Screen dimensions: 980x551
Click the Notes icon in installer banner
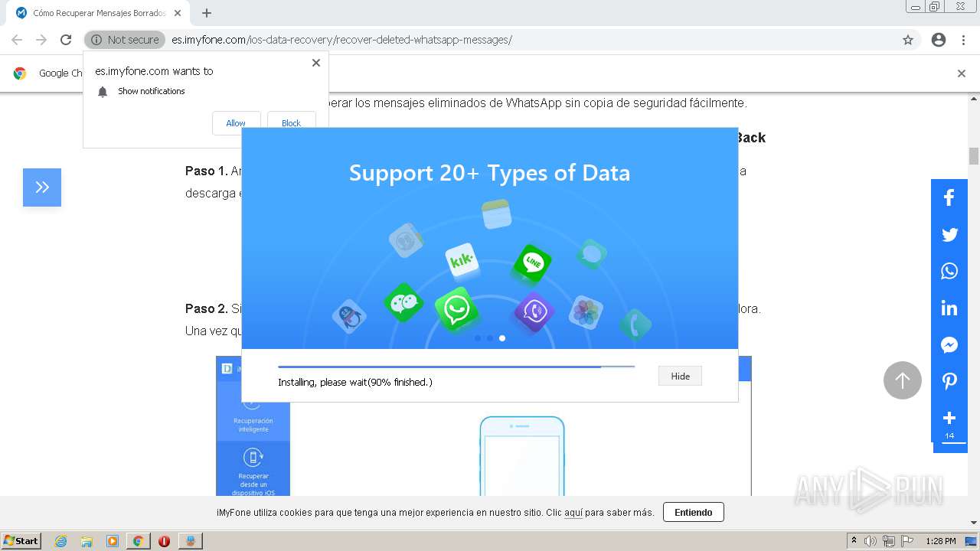496,214
